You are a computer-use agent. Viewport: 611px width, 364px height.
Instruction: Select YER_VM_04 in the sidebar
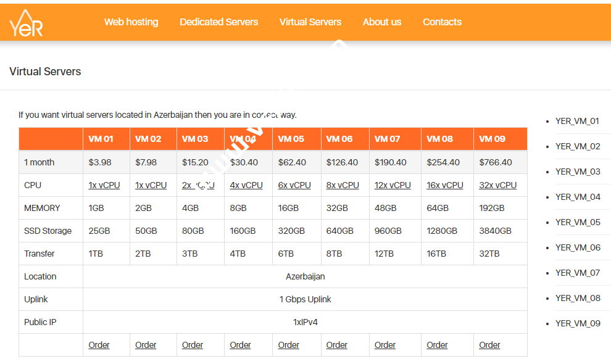pyautogui.click(x=578, y=197)
